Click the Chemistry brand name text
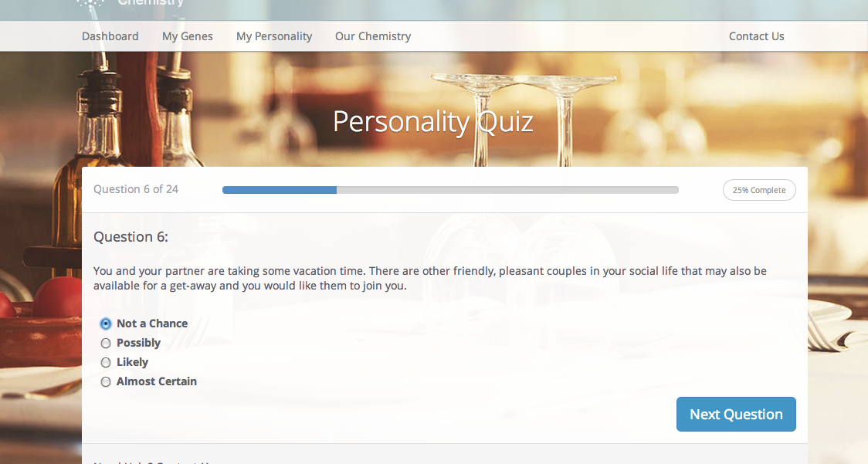Image resolution: width=868 pixels, height=464 pixels. [x=151, y=3]
